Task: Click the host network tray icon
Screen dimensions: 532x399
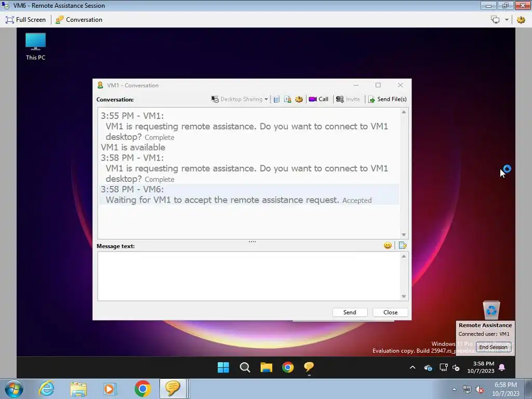Action: tap(467, 390)
